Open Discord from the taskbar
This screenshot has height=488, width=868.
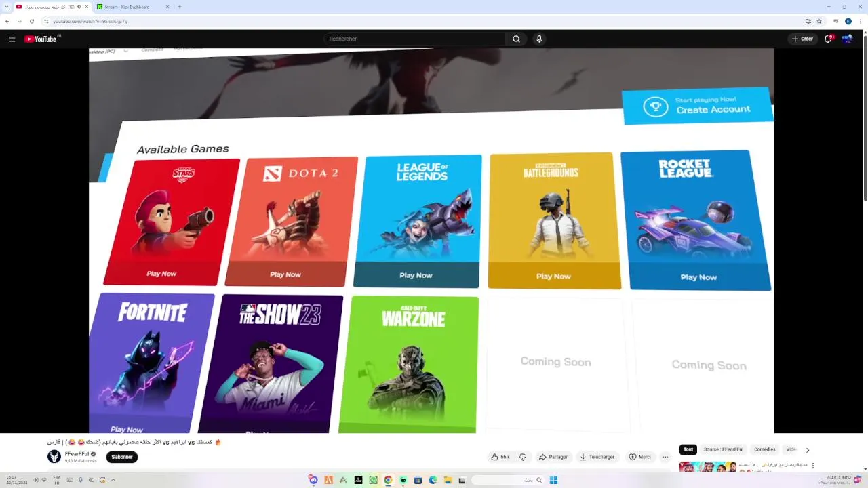[313, 480]
